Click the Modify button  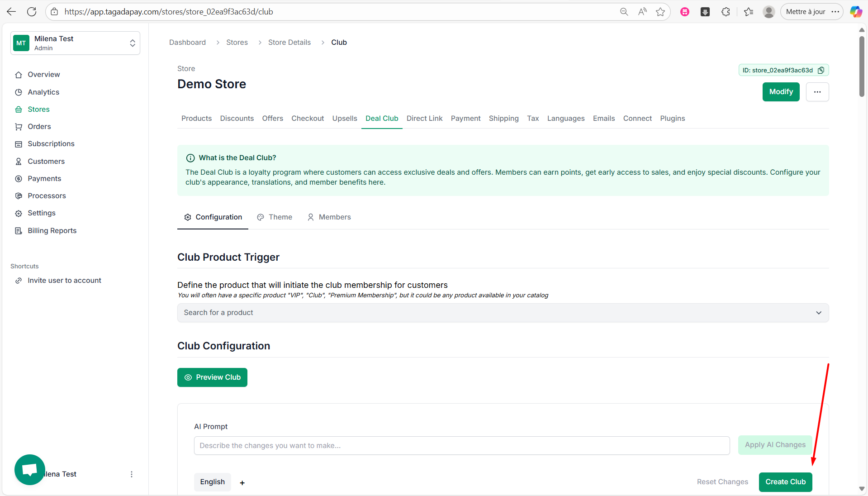(781, 92)
